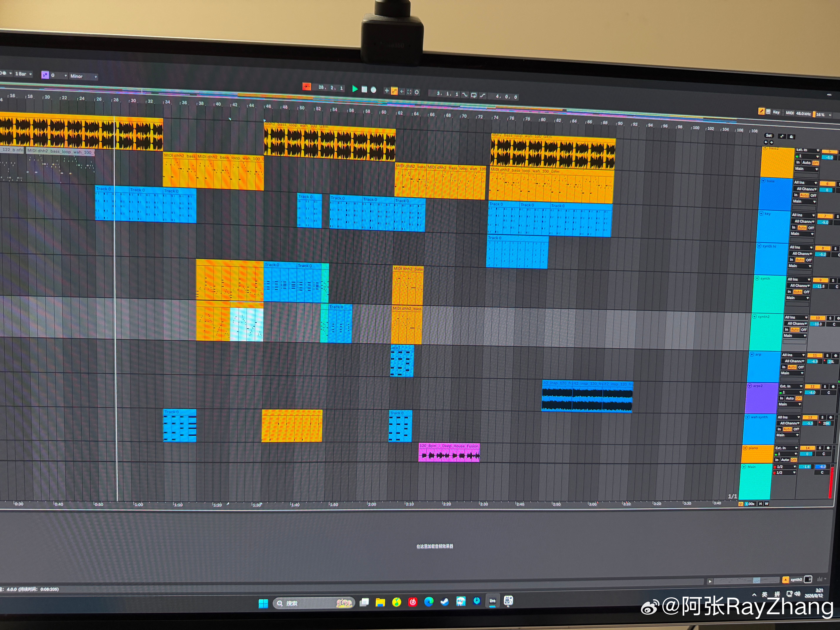
Task: Click the Key mapping mode button
Action: 776,112
